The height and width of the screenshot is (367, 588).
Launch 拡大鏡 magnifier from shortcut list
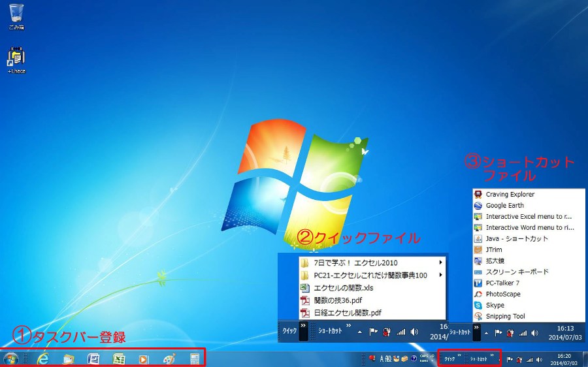click(529, 261)
